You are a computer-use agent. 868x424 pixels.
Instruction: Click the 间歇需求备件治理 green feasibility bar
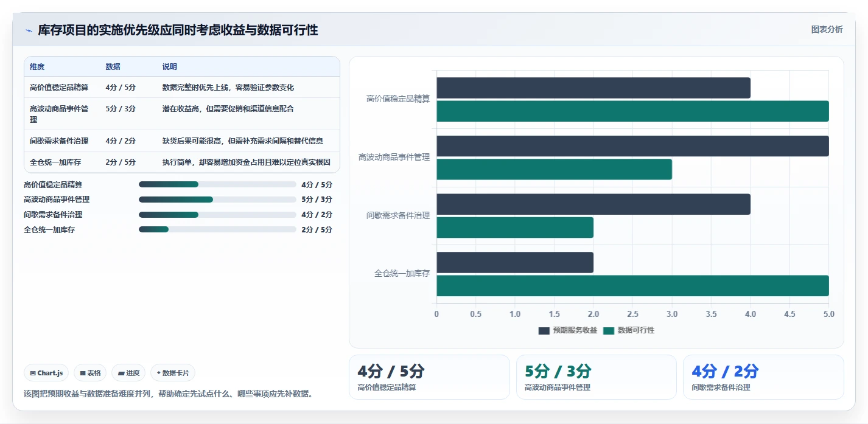point(515,228)
